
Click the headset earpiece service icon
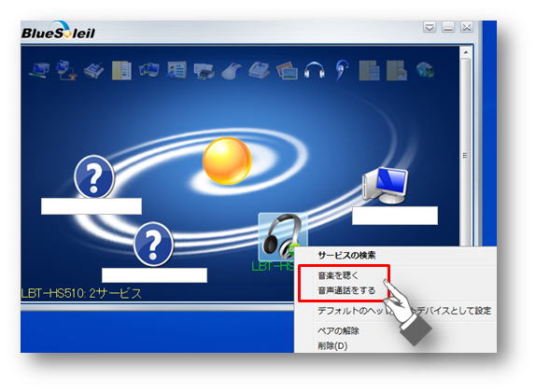click(x=342, y=70)
